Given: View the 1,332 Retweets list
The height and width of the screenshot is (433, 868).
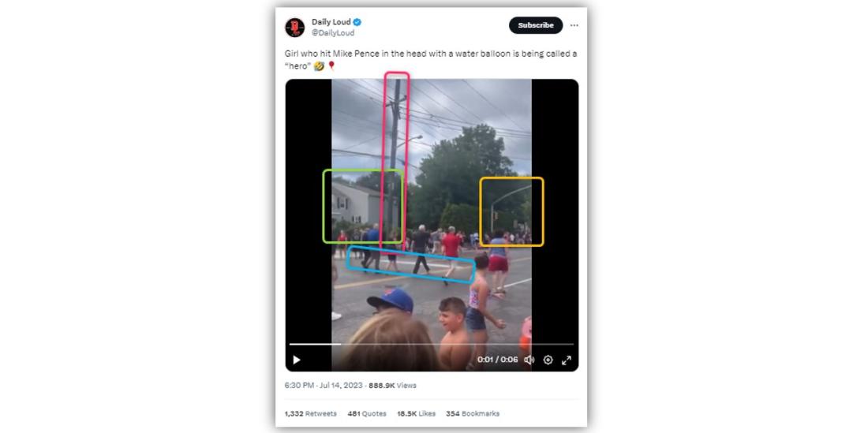Looking at the screenshot, I should 311,413.
